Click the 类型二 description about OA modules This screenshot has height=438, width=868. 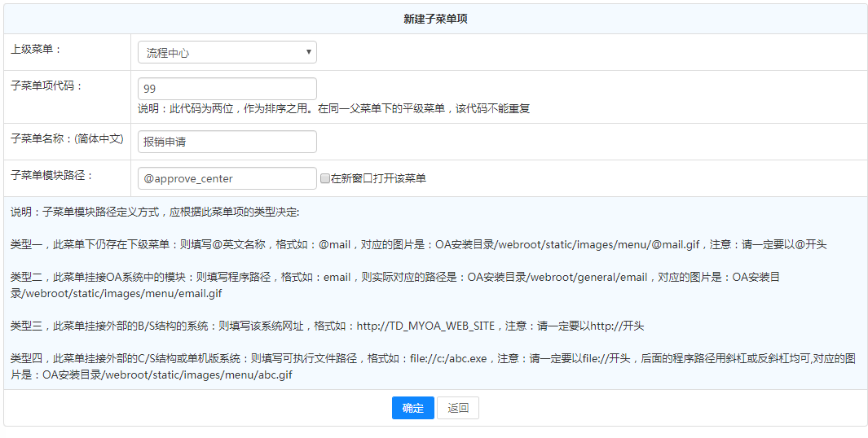click(395, 285)
